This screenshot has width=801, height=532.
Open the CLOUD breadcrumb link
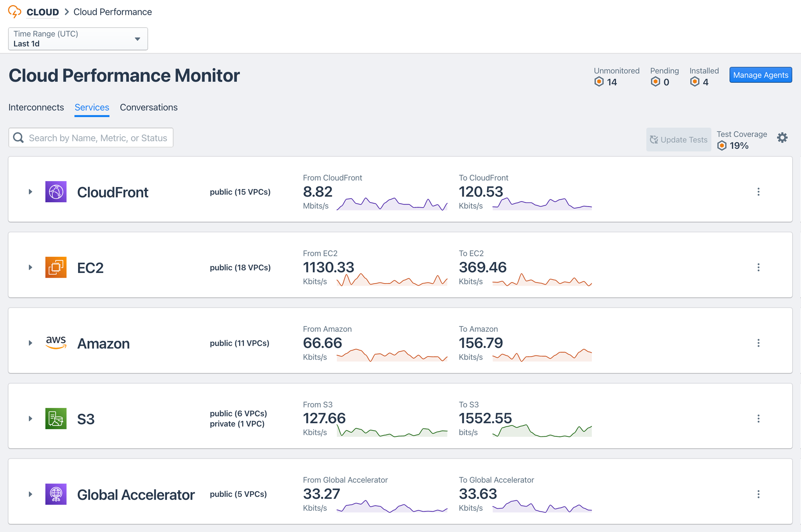click(x=42, y=12)
